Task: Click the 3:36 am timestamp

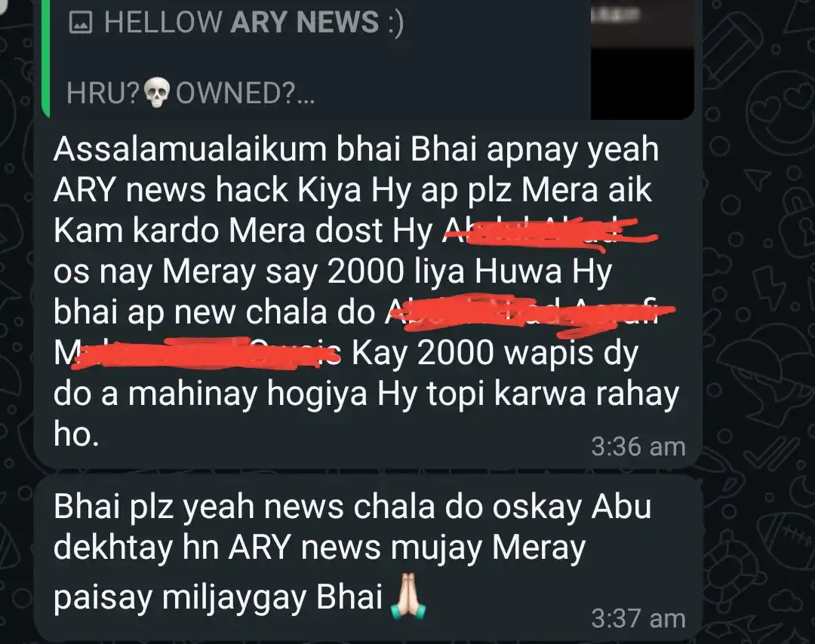Action: 638,446
